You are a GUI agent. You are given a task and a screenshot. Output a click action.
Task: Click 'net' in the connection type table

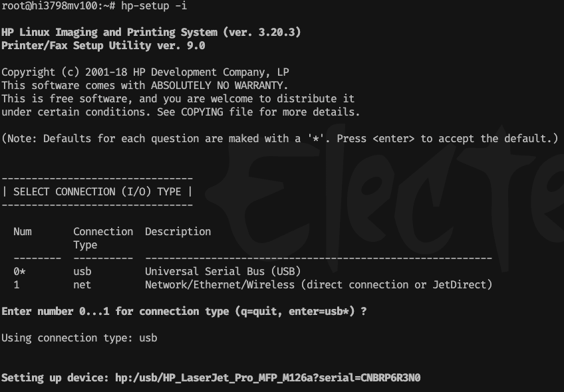(x=82, y=284)
